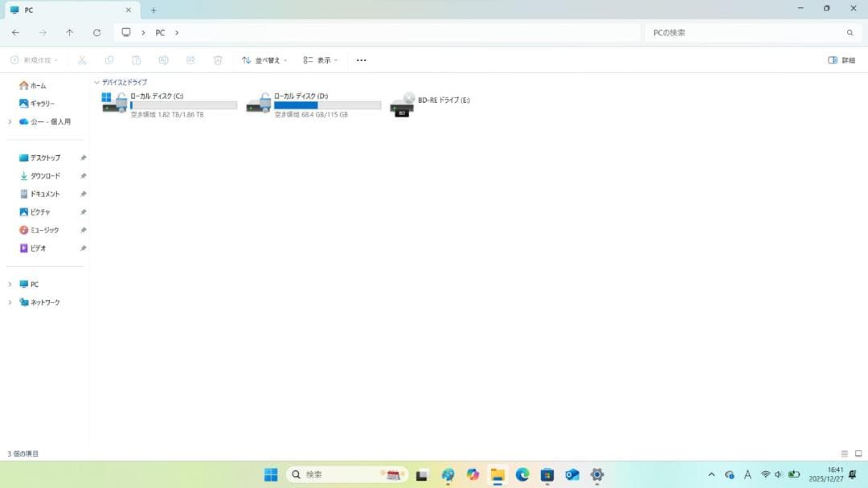This screenshot has width=868, height=488.
Task: Click the Cut scissors icon
Action: [x=82, y=59]
